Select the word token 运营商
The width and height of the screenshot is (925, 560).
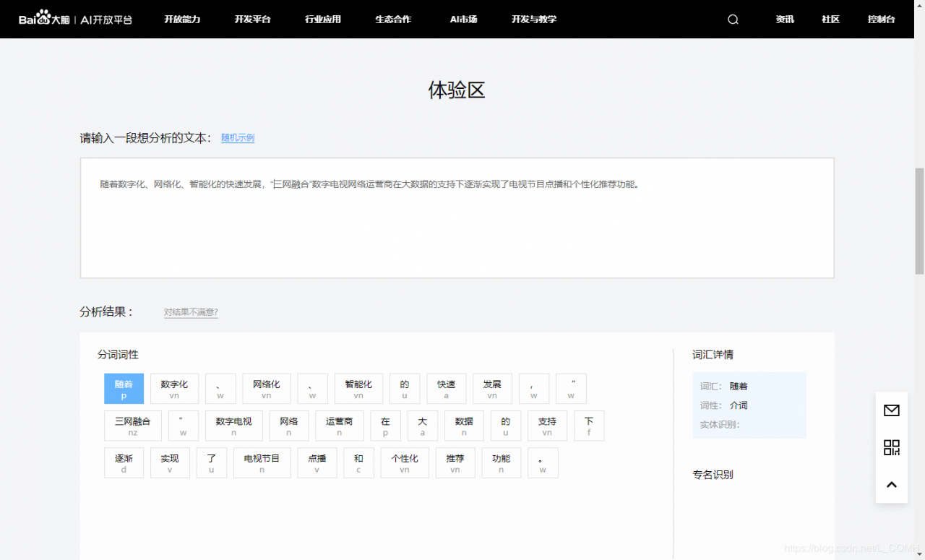(340, 426)
